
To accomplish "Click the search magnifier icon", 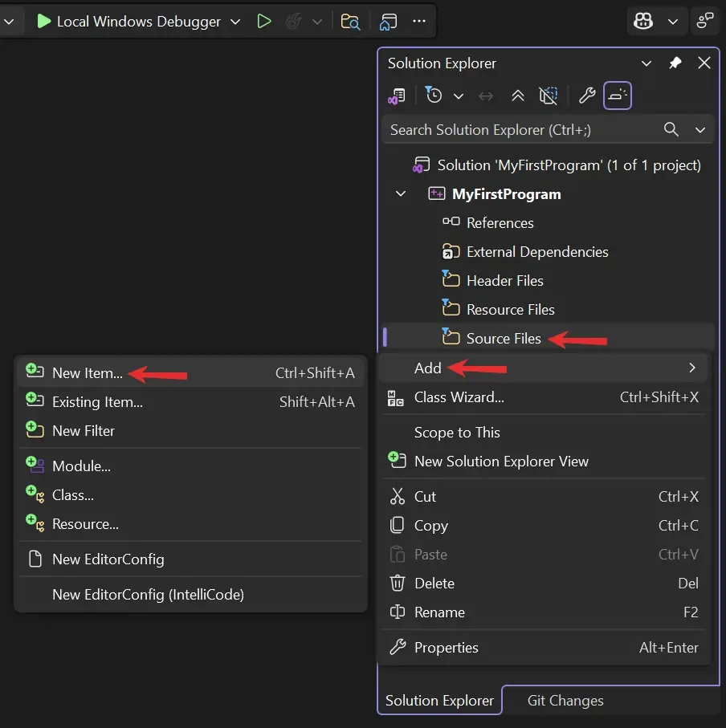I will [671, 129].
